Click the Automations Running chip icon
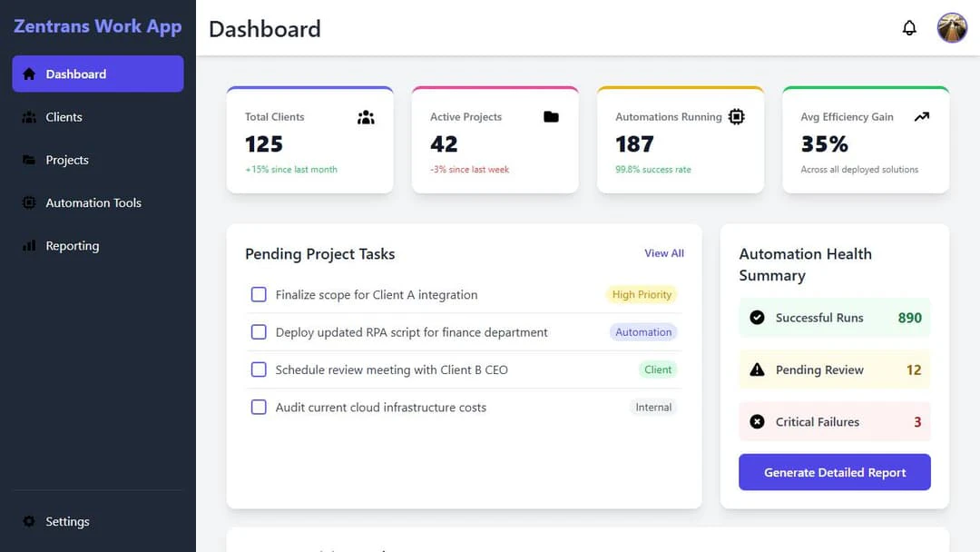Screen dimensions: 980x552 (x=736, y=117)
